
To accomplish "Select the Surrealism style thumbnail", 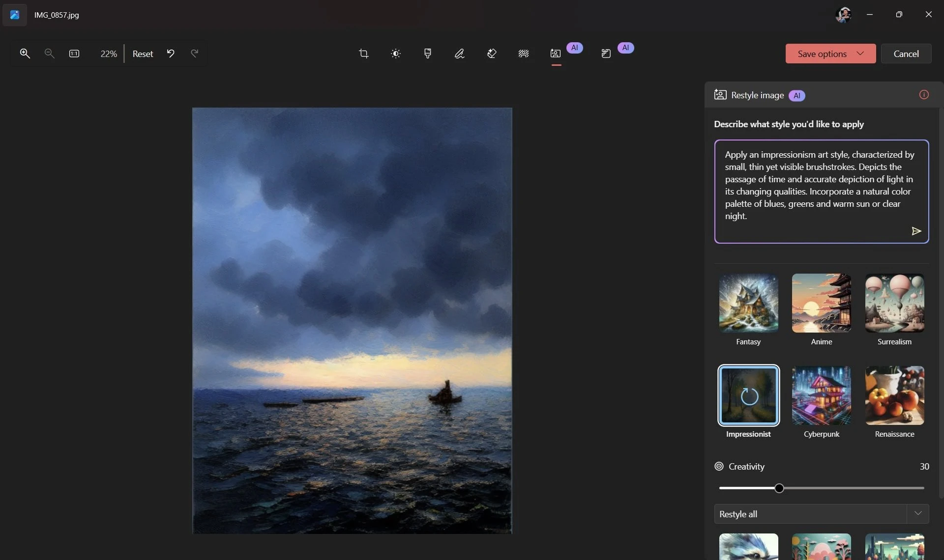I will [x=894, y=303].
